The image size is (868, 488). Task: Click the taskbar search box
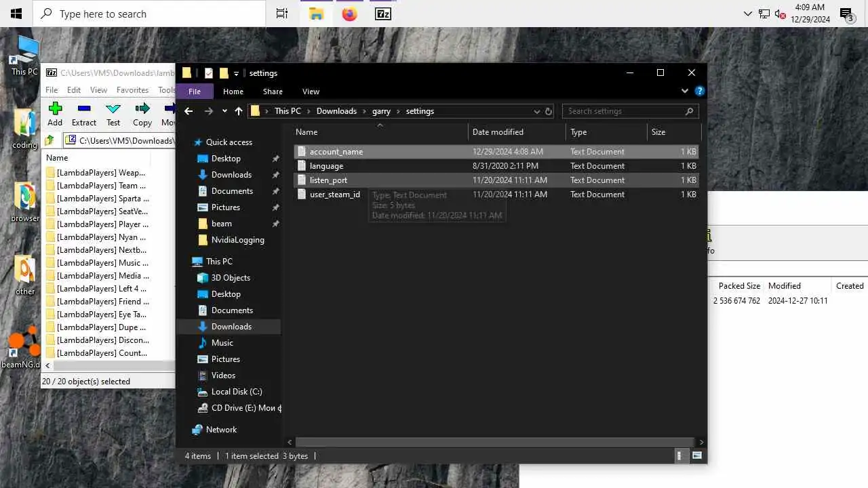149,14
